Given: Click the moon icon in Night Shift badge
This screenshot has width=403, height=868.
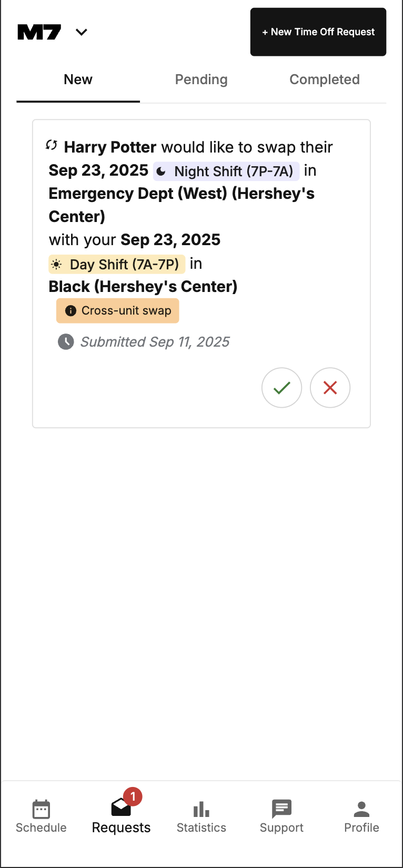Looking at the screenshot, I should [x=160, y=170].
